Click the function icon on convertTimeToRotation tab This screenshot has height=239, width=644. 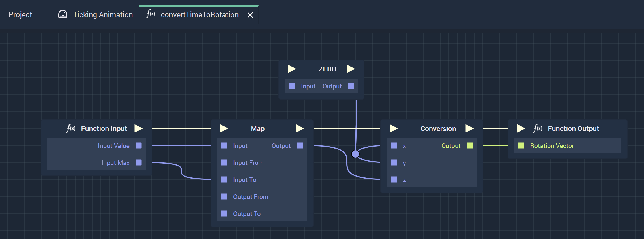151,14
